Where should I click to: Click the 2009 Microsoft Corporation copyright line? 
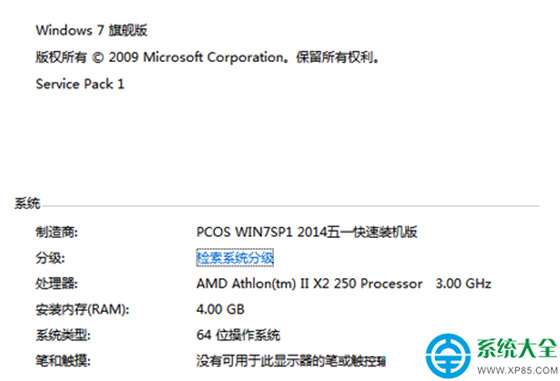click(208, 57)
